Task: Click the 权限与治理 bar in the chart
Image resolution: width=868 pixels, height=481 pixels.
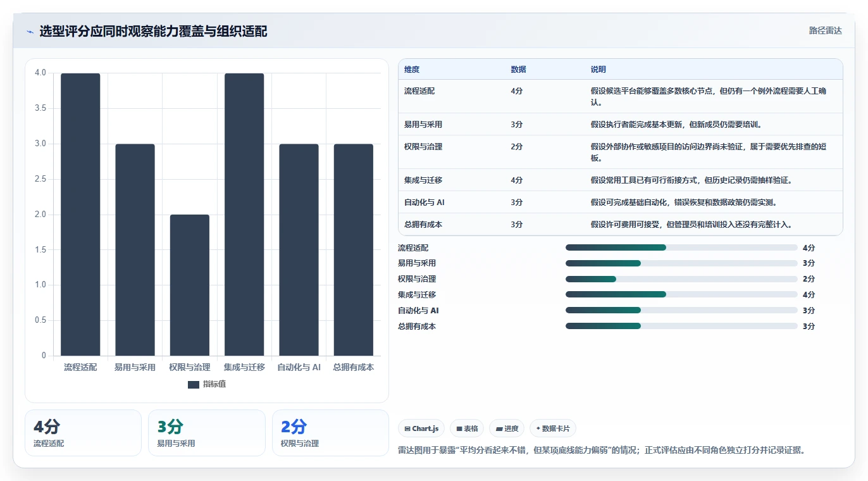Action: [x=189, y=285]
